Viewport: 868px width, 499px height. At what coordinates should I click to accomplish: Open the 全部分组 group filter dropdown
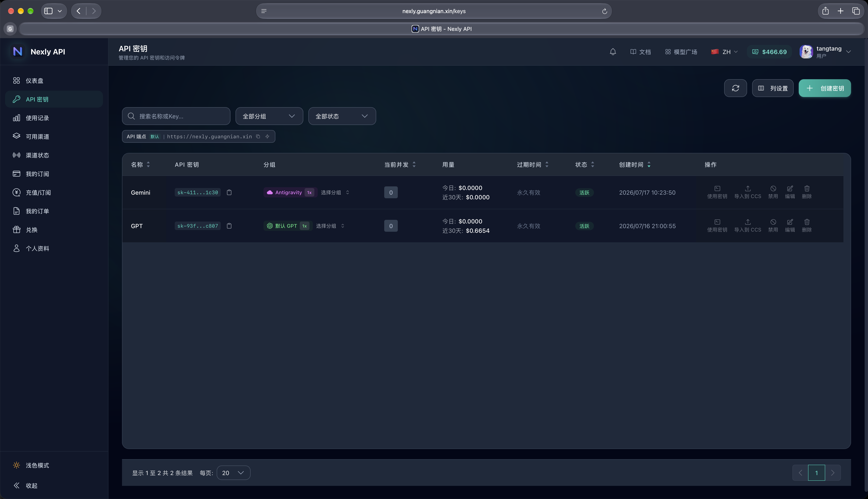269,116
